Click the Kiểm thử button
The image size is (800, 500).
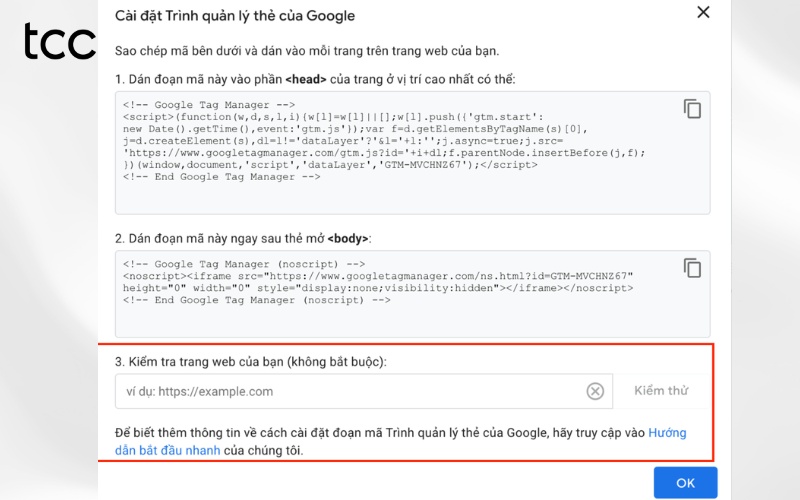point(661,391)
